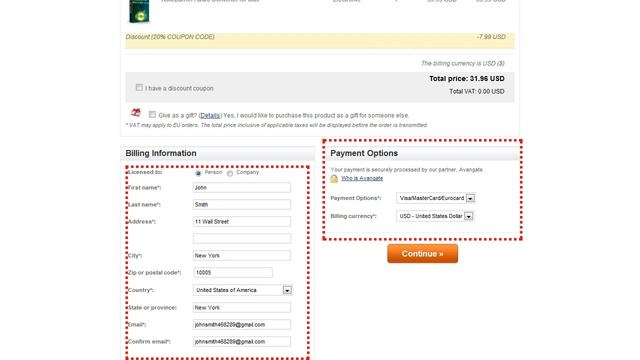The image size is (640, 360).
Task: Select the Person radio button
Action: tap(198, 173)
